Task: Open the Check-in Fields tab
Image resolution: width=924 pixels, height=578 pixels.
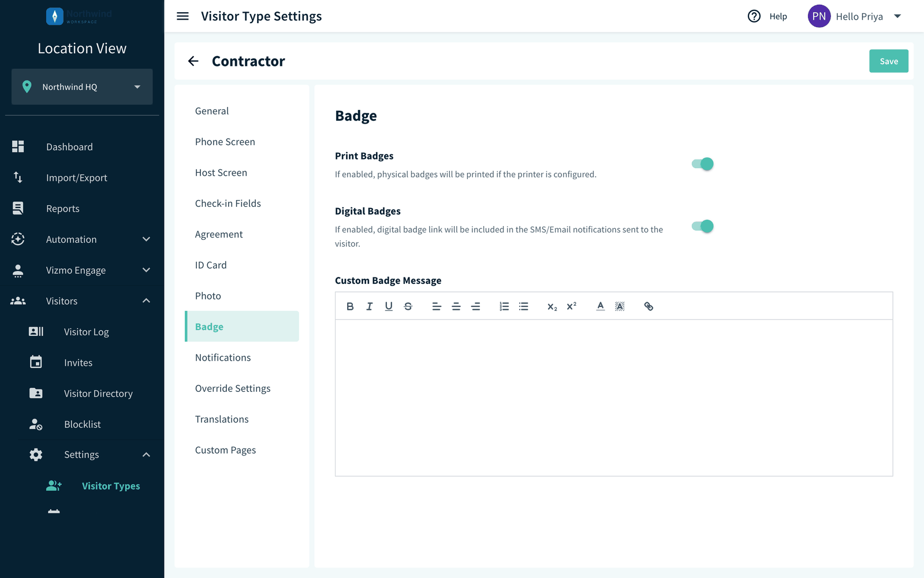Action: [x=242, y=203]
